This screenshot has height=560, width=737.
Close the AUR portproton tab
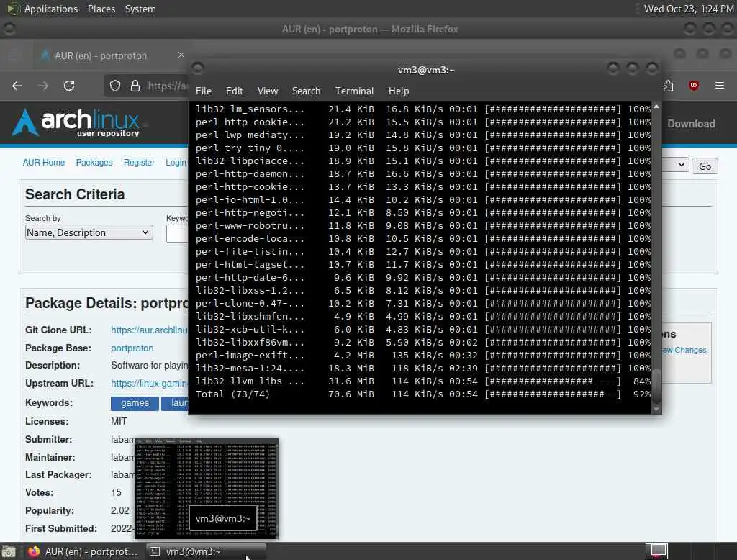click(x=181, y=55)
